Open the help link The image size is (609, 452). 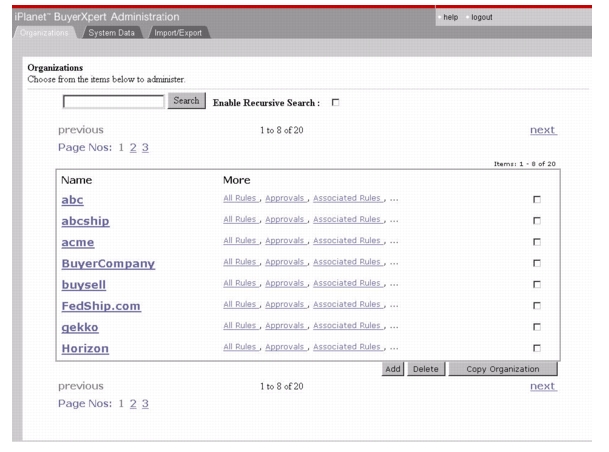(x=451, y=17)
